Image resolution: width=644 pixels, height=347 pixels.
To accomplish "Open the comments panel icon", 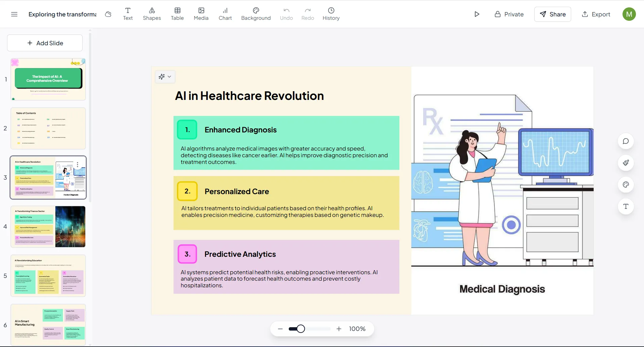I will click(626, 141).
